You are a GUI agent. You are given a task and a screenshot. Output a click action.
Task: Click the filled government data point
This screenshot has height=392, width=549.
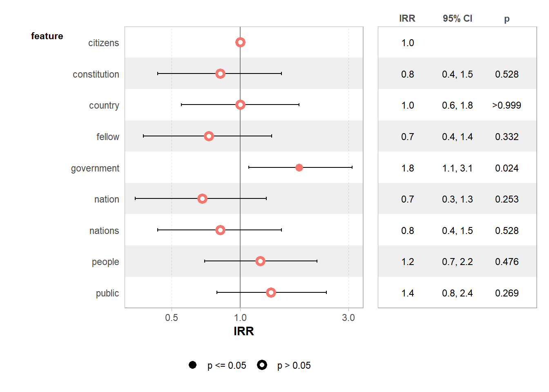tap(299, 167)
